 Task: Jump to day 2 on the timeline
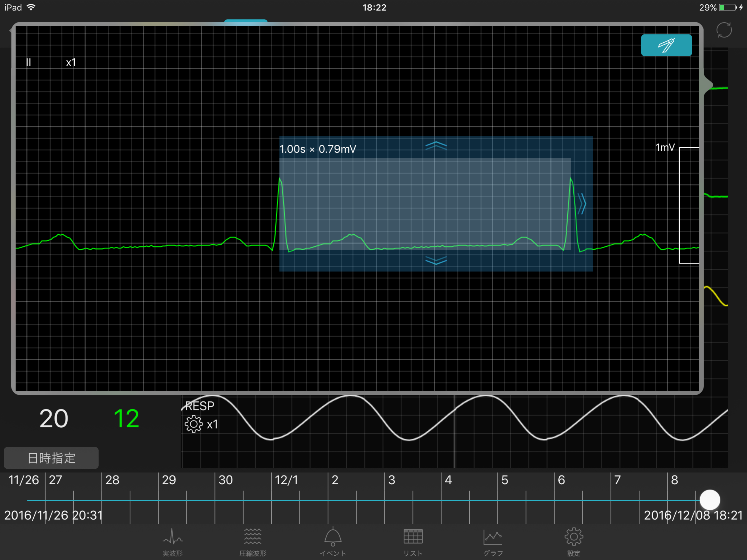(335, 480)
